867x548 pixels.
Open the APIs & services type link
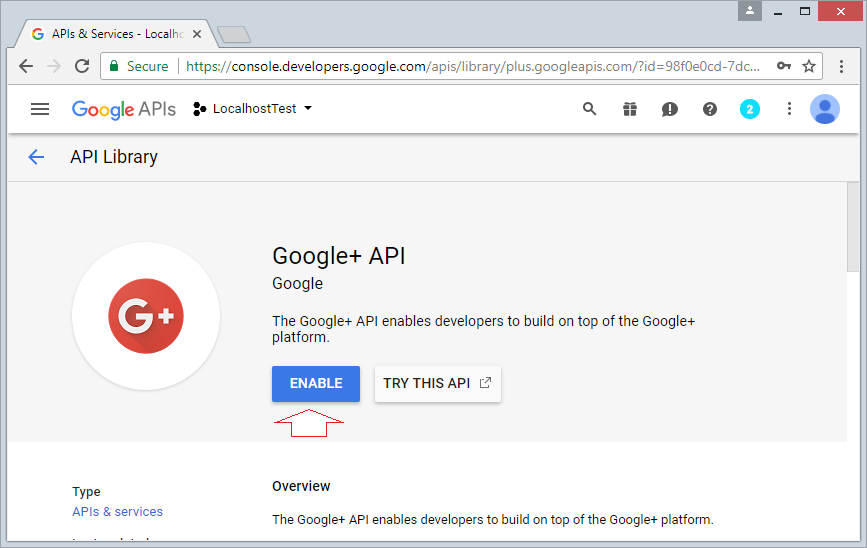pyautogui.click(x=117, y=512)
